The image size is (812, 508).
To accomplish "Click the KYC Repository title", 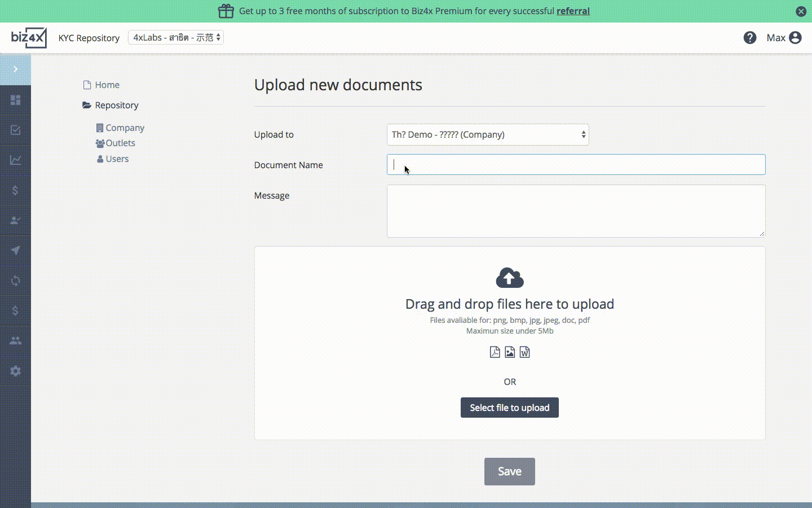I will click(x=89, y=38).
